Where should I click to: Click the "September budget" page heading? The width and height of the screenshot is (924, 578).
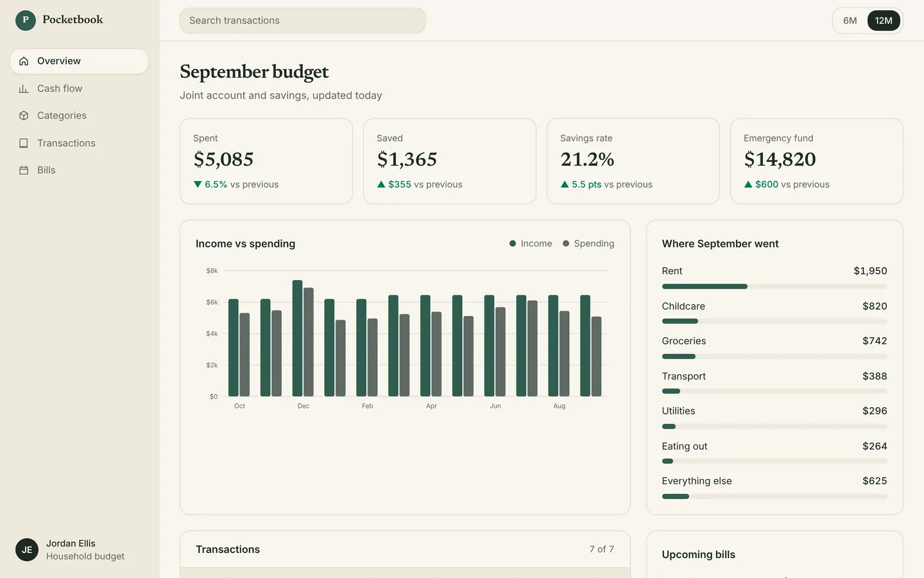click(254, 72)
